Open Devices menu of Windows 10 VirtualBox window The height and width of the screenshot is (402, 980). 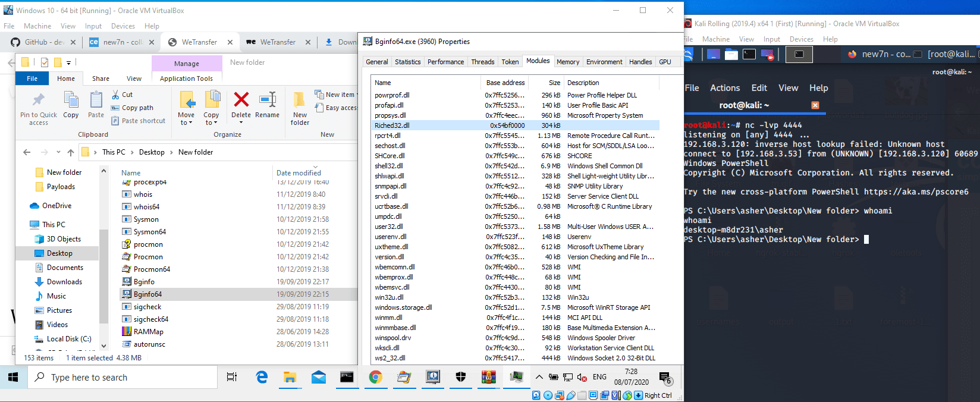pos(123,26)
